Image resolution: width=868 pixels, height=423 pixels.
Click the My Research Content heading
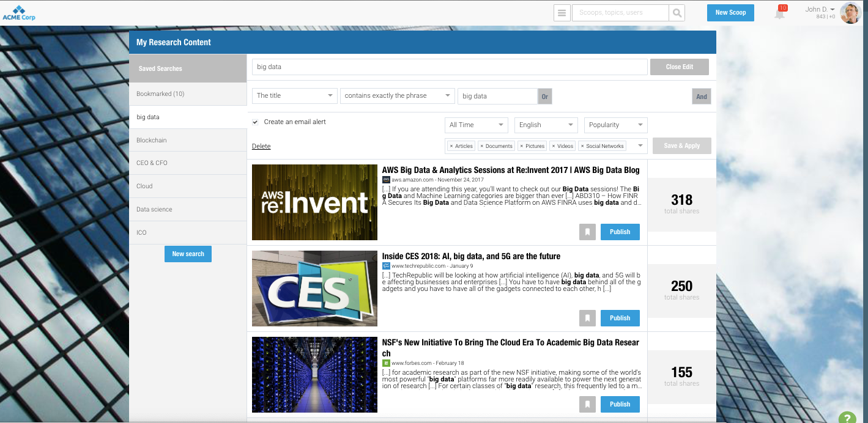[174, 43]
